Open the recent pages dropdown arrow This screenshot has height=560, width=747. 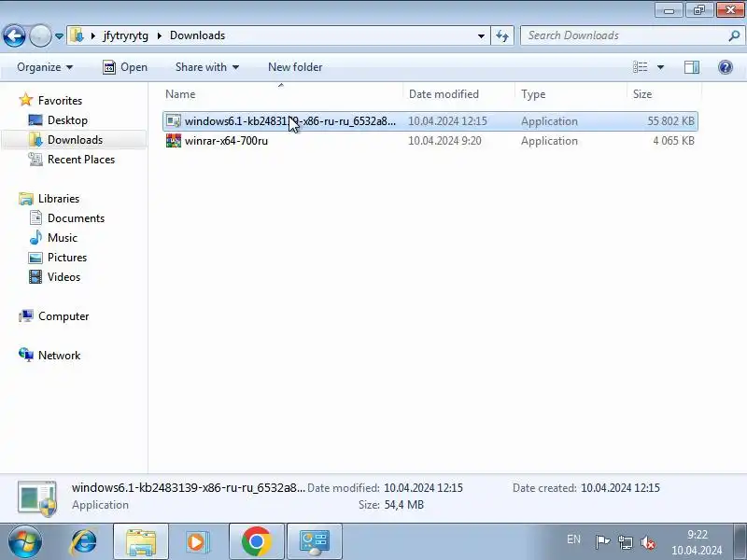click(x=59, y=36)
